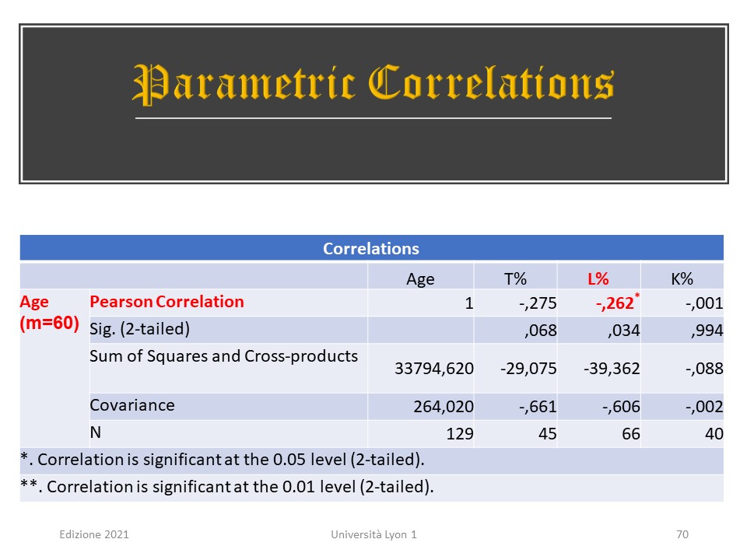Click the 'N' row label
Viewport: 747px width, 560px height.
pos(95,432)
